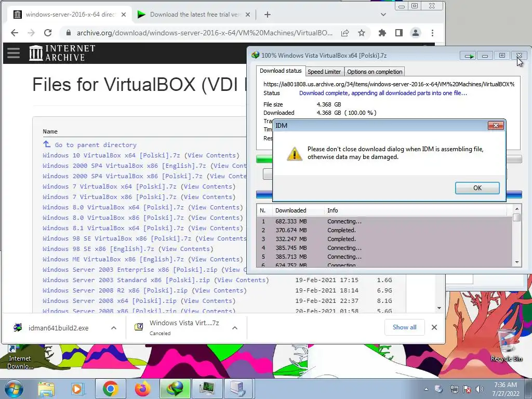Click OK in the IDM warning dialog
This screenshot has width=532, height=399.
click(477, 188)
